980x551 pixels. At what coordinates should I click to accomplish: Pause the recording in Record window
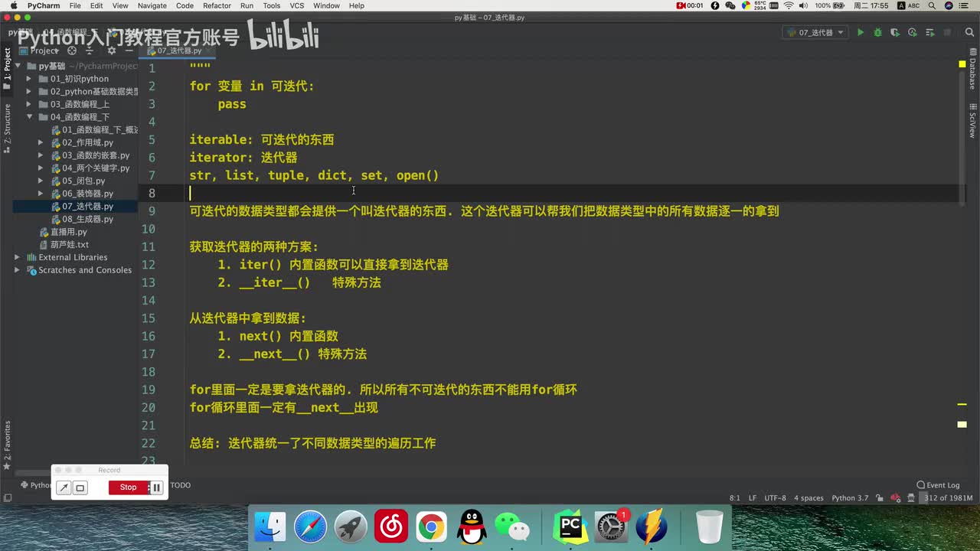[x=156, y=487]
